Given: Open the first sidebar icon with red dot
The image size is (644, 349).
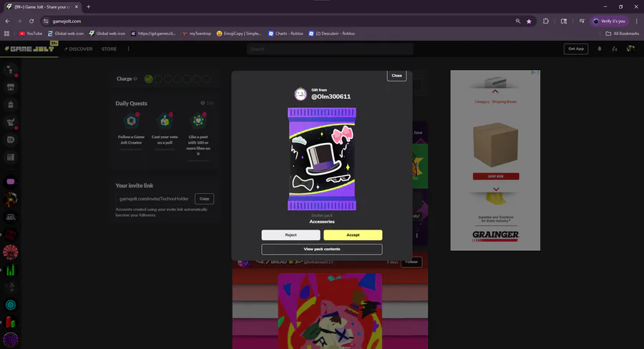Looking at the screenshot, I should click(x=11, y=70).
